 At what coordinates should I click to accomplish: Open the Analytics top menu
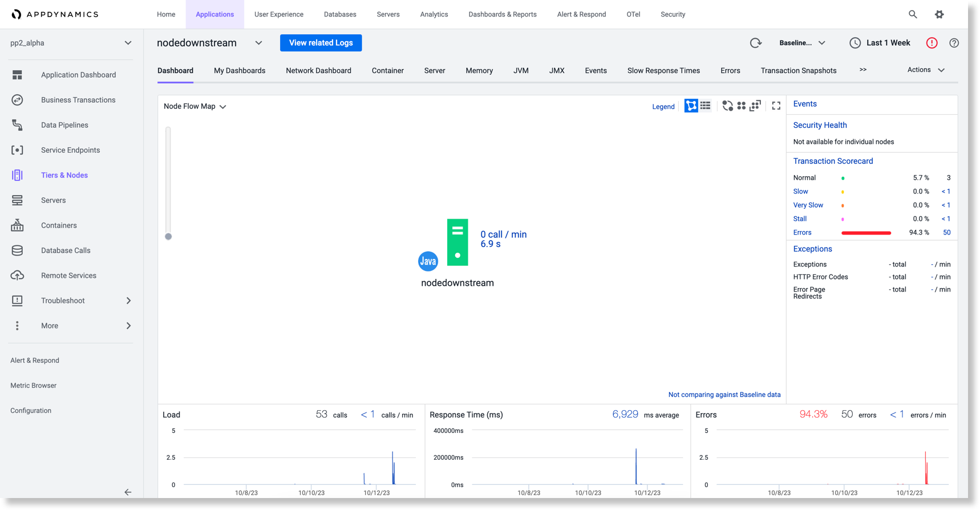434,14
